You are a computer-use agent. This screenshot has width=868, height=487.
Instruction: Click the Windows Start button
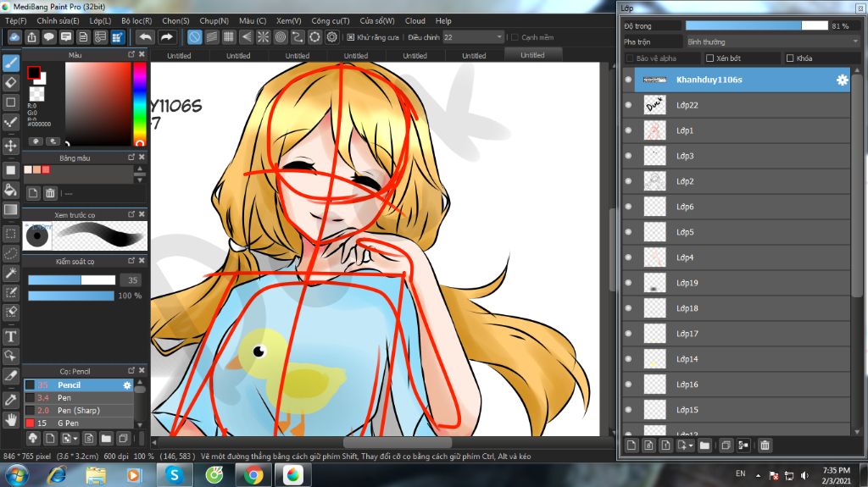point(16,475)
